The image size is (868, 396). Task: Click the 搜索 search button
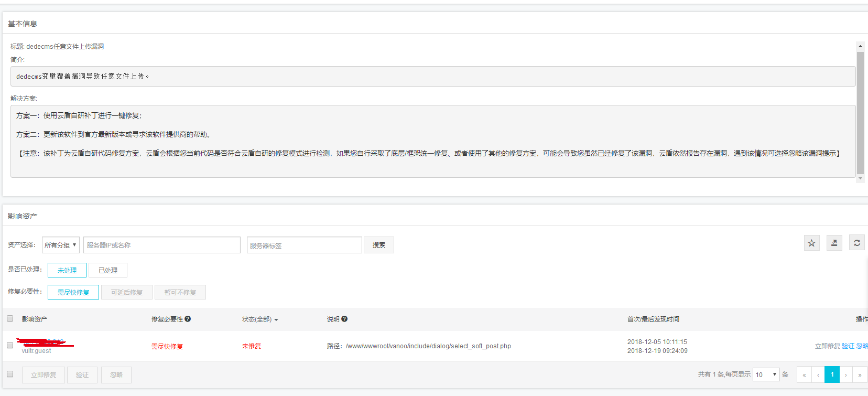click(x=379, y=245)
